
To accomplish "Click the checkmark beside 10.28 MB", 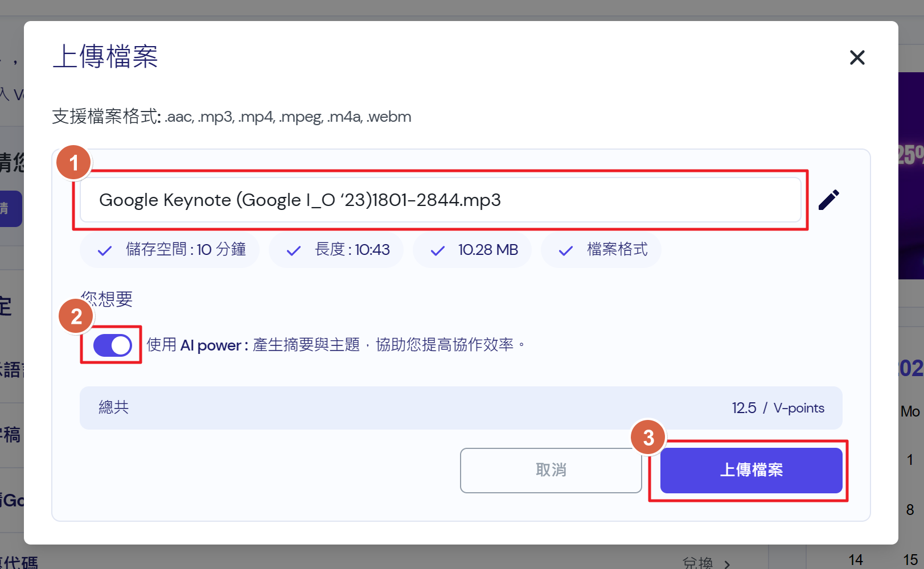I will pyautogui.click(x=437, y=250).
